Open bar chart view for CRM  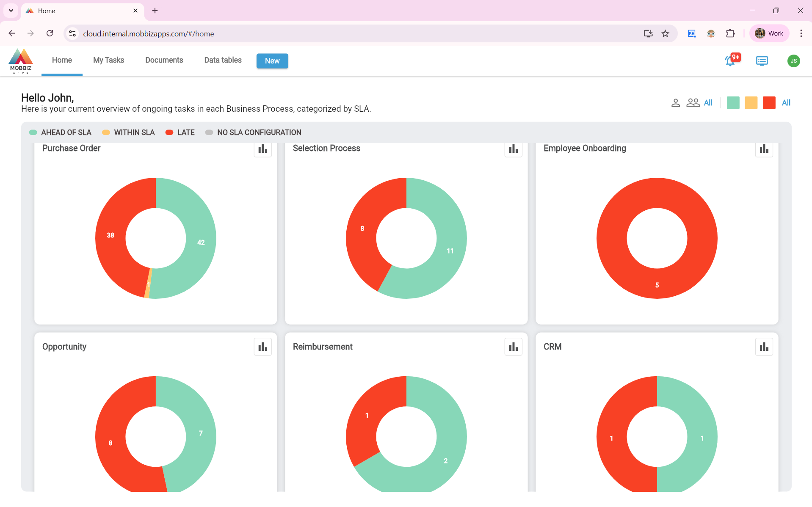[x=764, y=347]
